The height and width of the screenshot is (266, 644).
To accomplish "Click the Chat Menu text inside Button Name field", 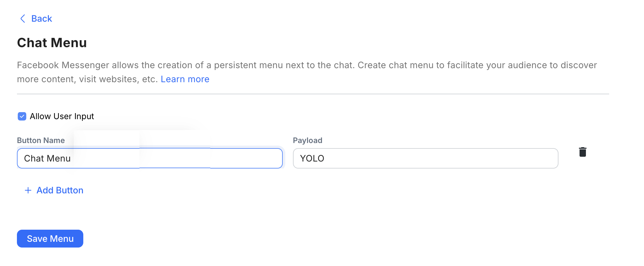I will [47, 158].
